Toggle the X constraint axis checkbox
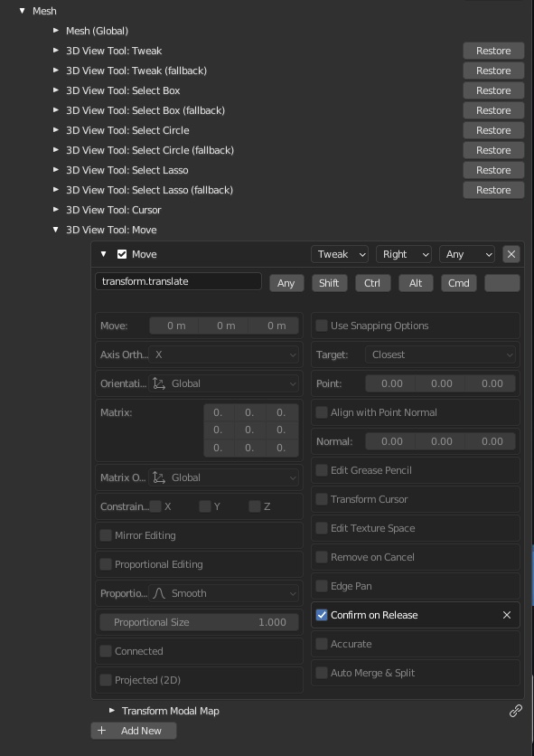 tap(155, 506)
